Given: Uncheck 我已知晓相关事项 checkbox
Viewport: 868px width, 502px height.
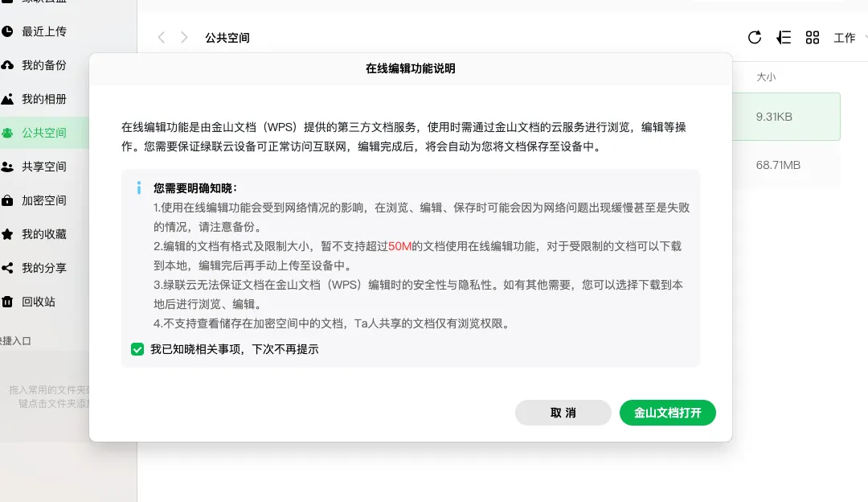Looking at the screenshot, I should coord(137,349).
